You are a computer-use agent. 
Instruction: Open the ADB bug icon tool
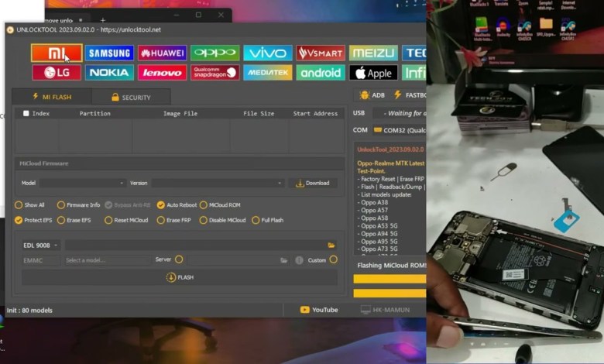(x=364, y=94)
